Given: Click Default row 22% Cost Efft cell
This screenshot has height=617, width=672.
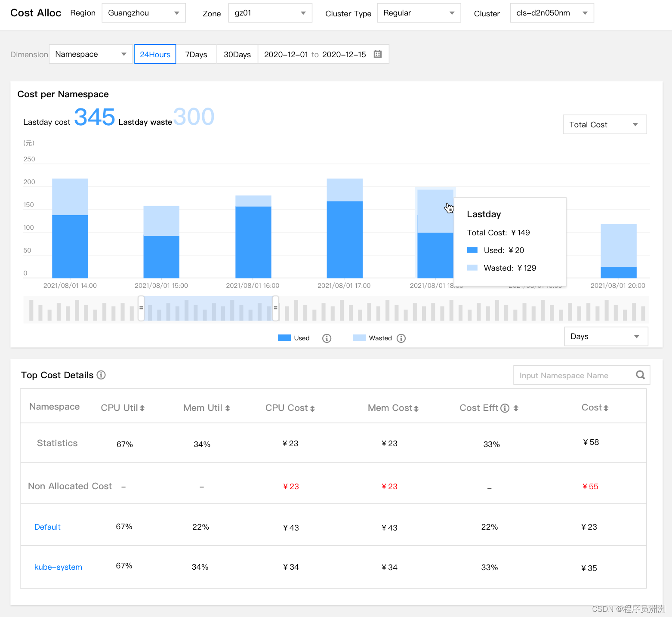Looking at the screenshot, I should coord(490,527).
